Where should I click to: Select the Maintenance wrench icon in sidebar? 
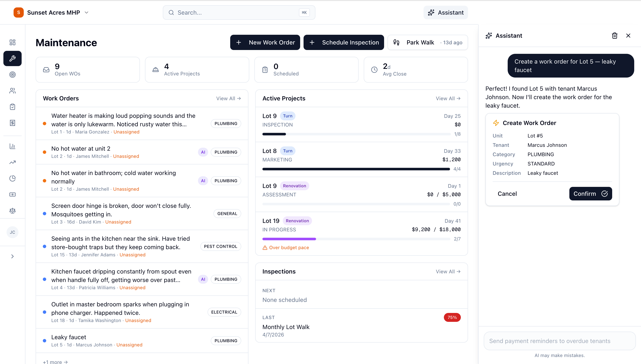pos(13,58)
